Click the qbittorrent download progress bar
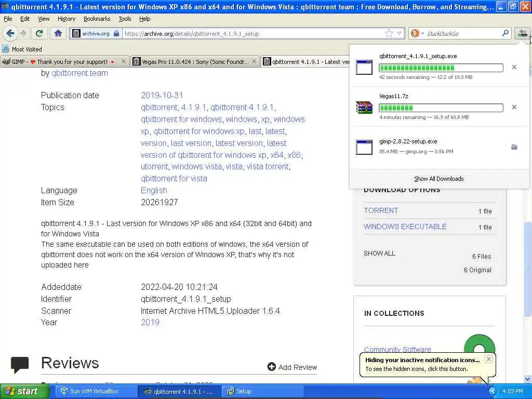This screenshot has height=399, width=532. pos(441,68)
